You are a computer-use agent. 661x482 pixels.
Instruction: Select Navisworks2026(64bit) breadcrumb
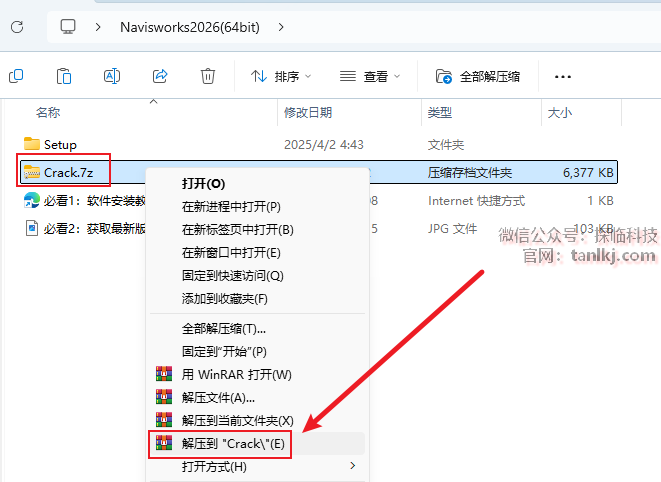click(x=190, y=27)
